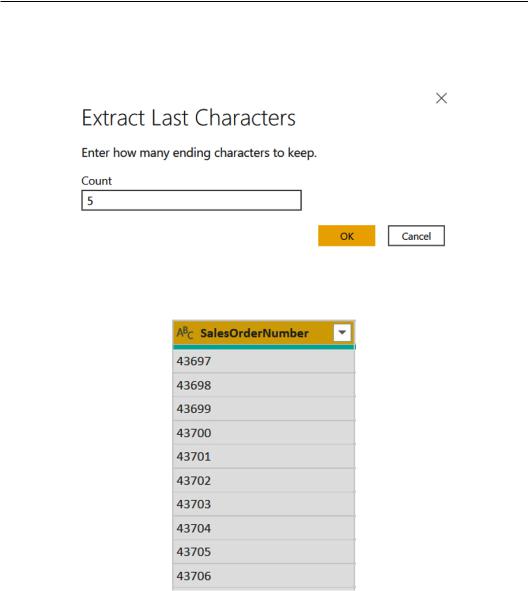Image resolution: width=528 pixels, height=591 pixels.
Task: Select the cell containing 43702
Action: point(264,481)
